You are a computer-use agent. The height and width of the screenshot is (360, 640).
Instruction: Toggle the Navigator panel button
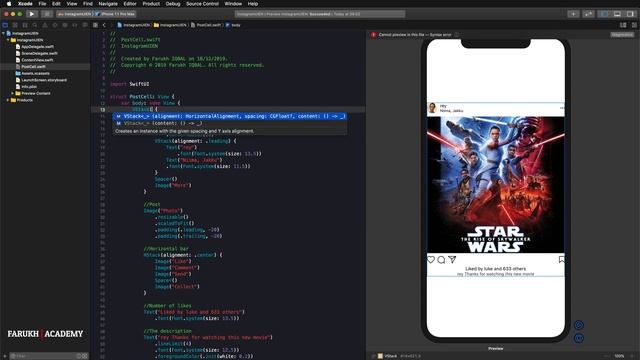click(x=604, y=14)
